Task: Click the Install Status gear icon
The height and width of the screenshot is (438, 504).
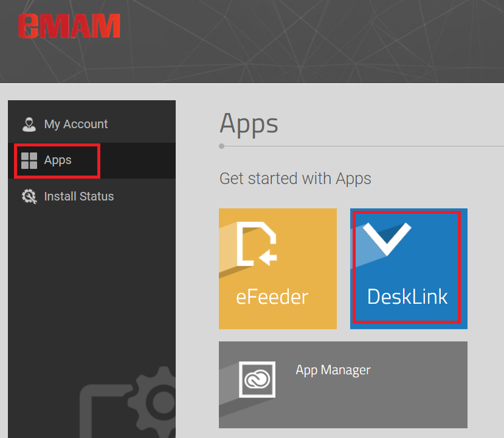Action: [29, 196]
